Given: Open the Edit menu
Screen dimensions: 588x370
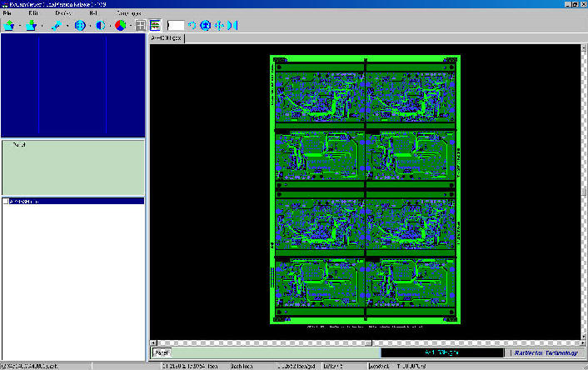Looking at the screenshot, I should point(33,13).
